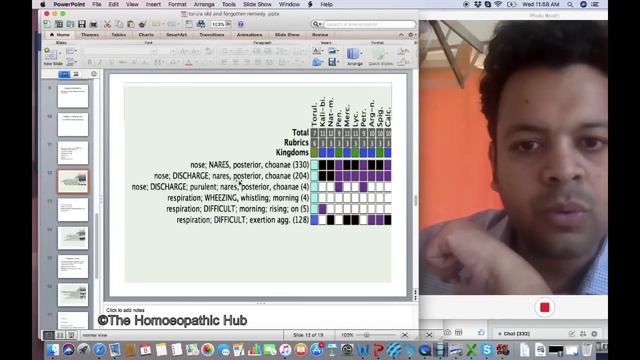Click the slide area vertical scrollbar
Viewport: 640px width, 360px height.
point(416,200)
